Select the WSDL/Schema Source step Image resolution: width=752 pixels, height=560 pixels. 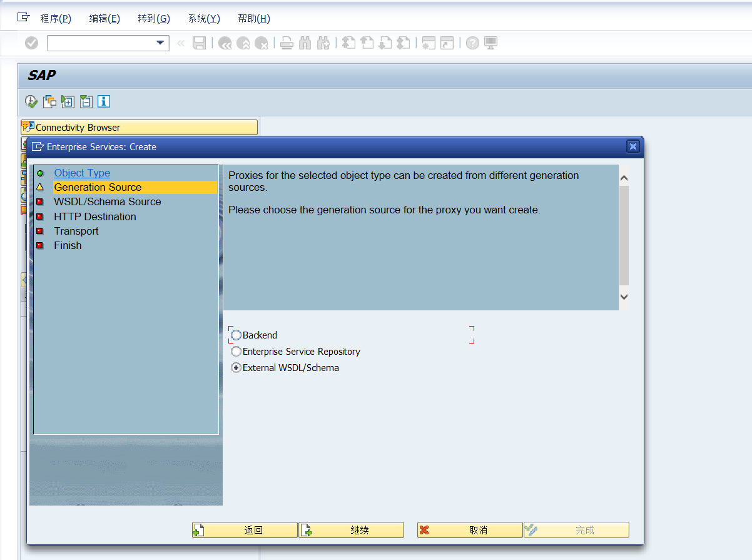tap(108, 201)
